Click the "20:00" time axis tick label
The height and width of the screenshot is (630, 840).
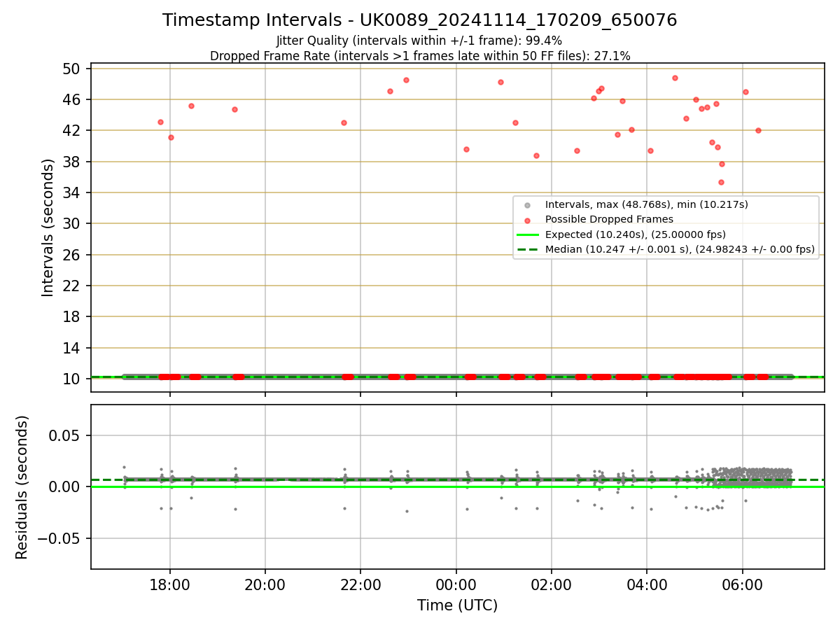click(x=265, y=584)
